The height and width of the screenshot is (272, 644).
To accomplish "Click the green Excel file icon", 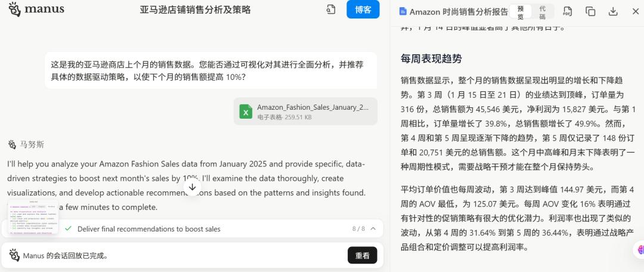I will coord(246,112).
